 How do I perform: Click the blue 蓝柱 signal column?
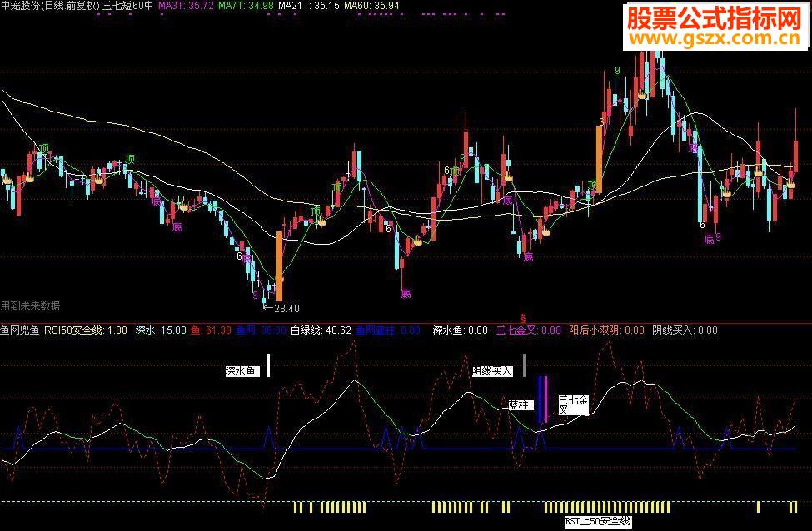coord(541,399)
